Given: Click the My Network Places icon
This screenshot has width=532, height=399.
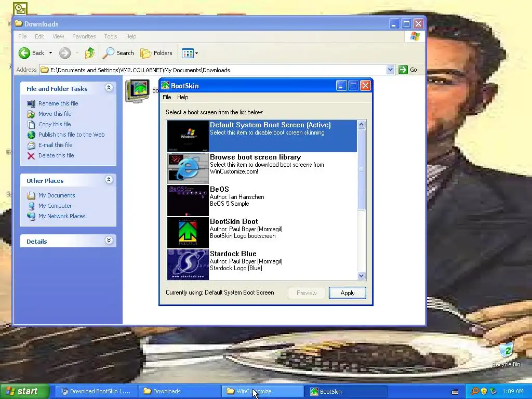Looking at the screenshot, I should coord(31,217).
